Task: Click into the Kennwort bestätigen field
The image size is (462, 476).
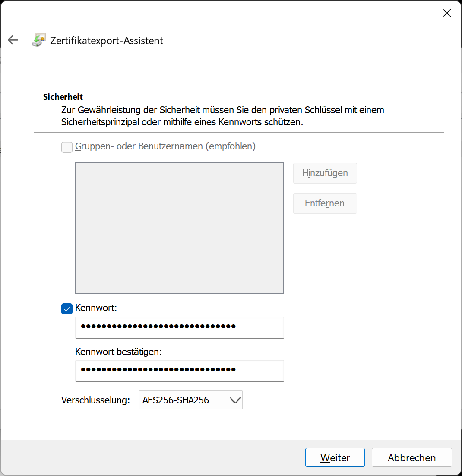Action: click(179, 370)
